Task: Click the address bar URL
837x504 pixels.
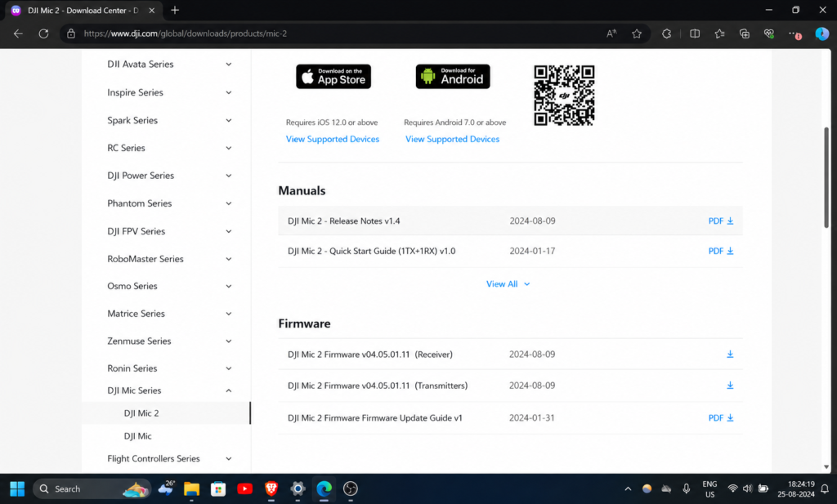Action: (186, 33)
